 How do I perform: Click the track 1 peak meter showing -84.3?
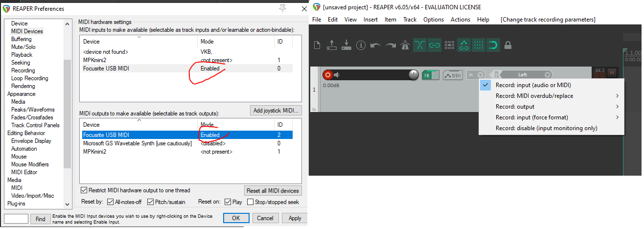tap(599, 72)
